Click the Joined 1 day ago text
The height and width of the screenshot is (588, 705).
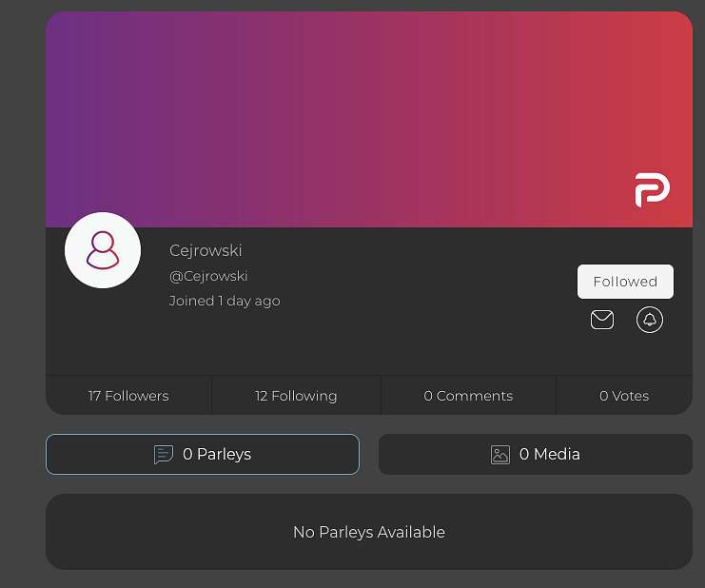[225, 301]
